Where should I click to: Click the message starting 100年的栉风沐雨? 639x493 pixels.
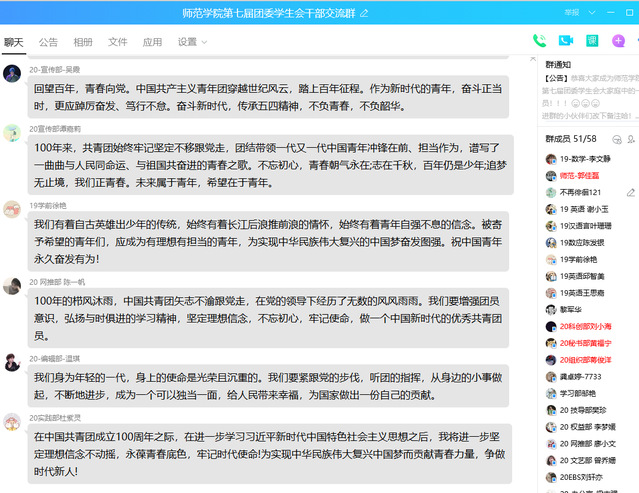click(268, 318)
